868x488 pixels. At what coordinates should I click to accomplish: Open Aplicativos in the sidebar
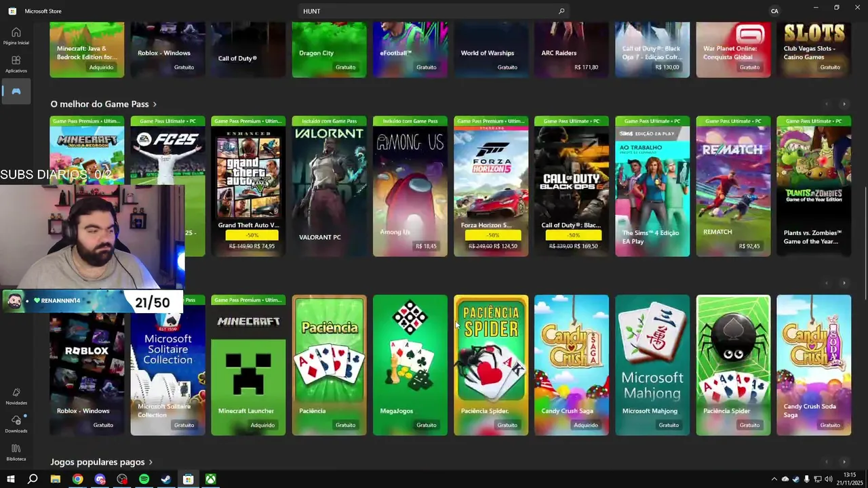coord(16,64)
